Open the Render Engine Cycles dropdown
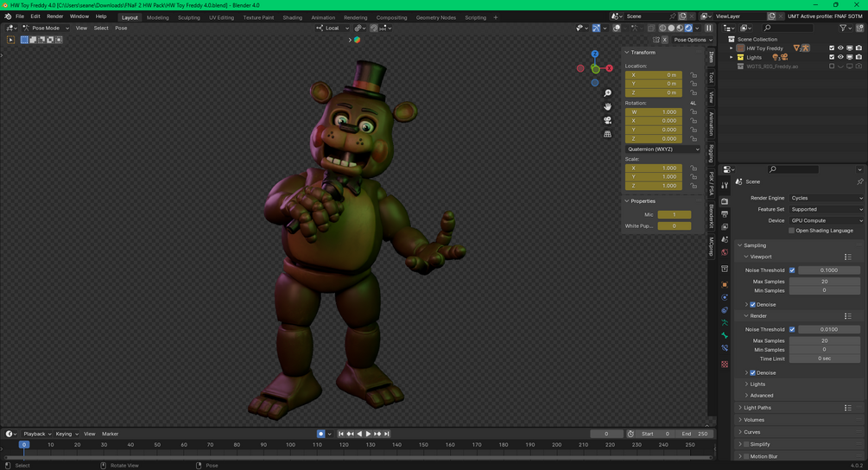The image size is (868, 470). [x=827, y=198]
